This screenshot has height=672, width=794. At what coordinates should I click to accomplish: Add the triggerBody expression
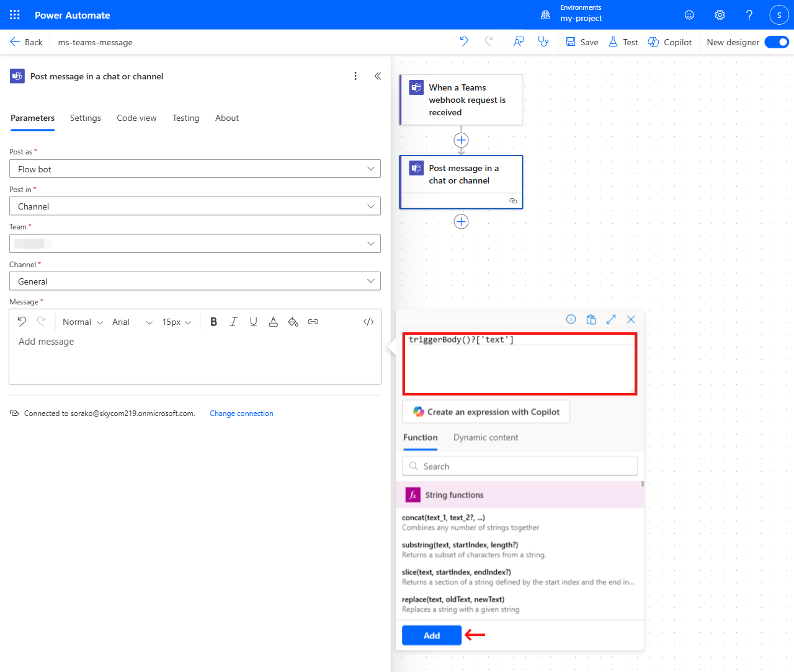click(431, 635)
